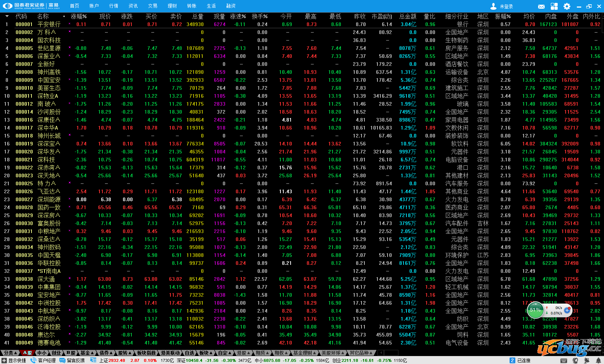Click the index list icon before 上证
This screenshot has width=604, height=364.
pyautogui.click(x=93, y=360)
